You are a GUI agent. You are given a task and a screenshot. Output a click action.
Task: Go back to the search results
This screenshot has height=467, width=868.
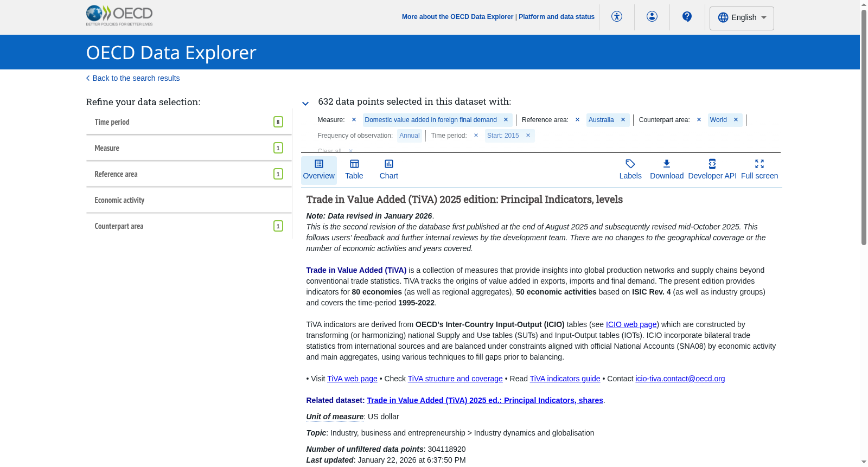(133, 78)
